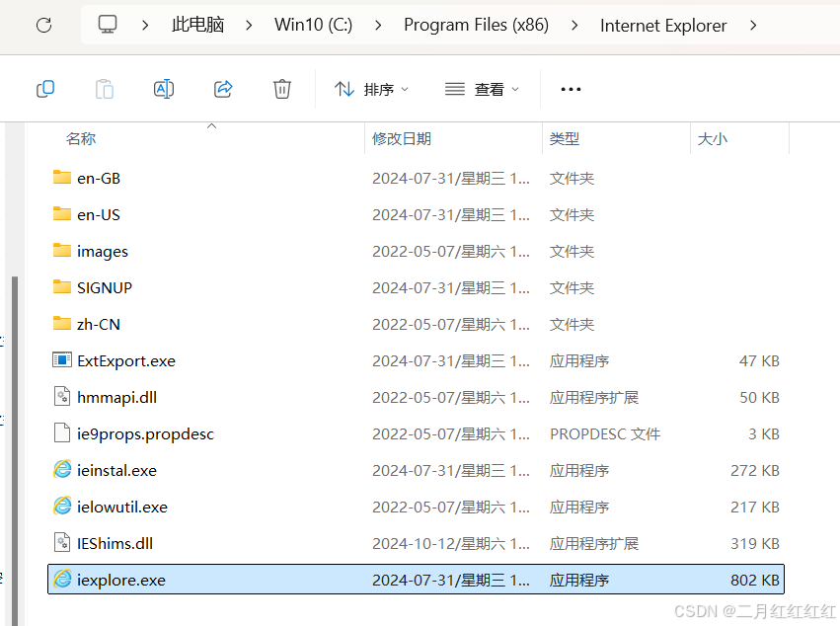Click the 2024-10-12 date of IEShims.dll
The width and height of the screenshot is (840, 626).
(450, 543)
